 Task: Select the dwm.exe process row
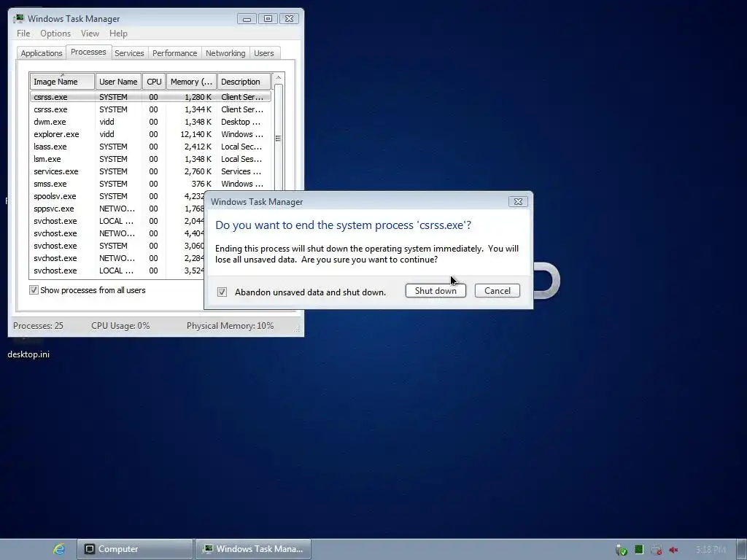pos(150,122)
